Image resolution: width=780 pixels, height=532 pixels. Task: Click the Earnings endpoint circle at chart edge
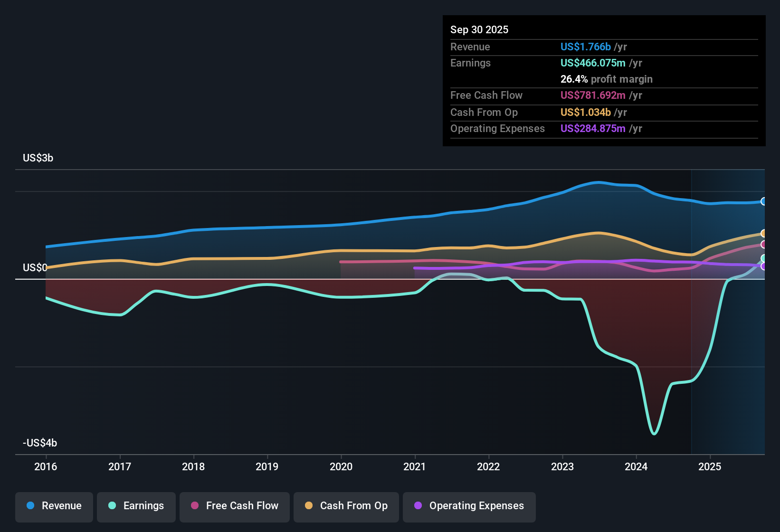point(763,258)
